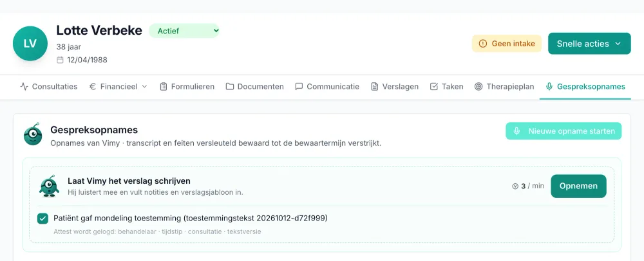Click the document icon next to Verslagen

point(375,86)
